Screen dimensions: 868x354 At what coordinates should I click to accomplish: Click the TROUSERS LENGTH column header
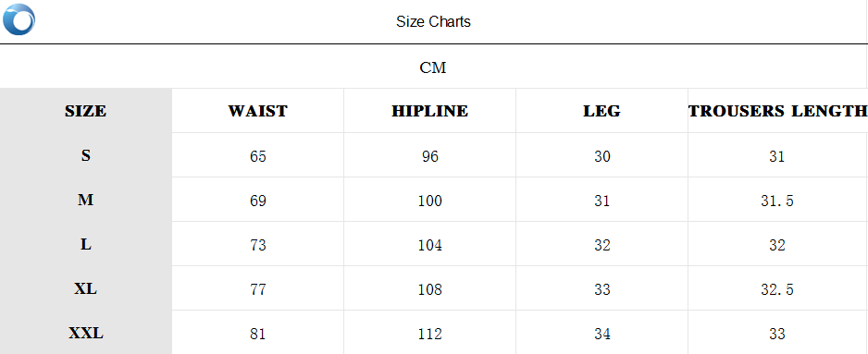pyautogui.click(x=777, y=111)
